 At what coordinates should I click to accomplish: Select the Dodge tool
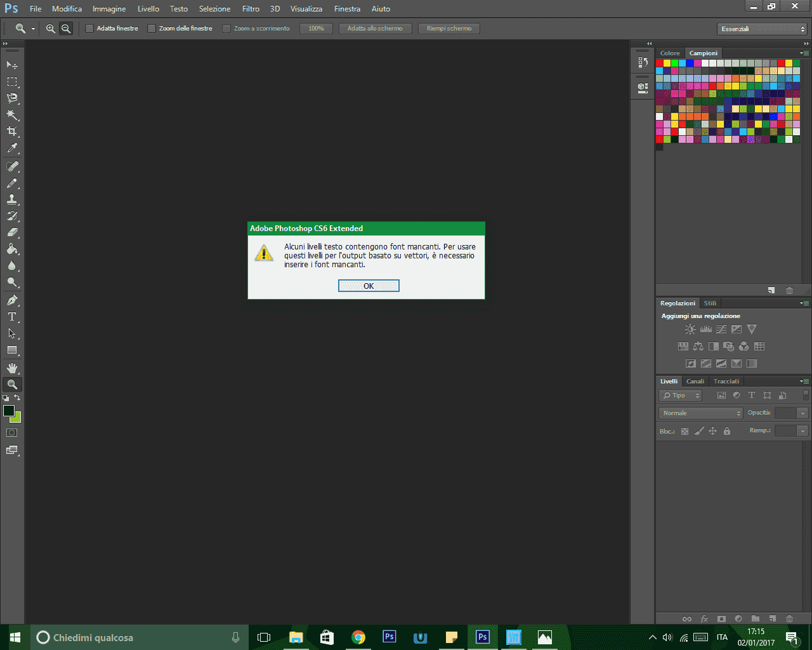tap(12, 282)
